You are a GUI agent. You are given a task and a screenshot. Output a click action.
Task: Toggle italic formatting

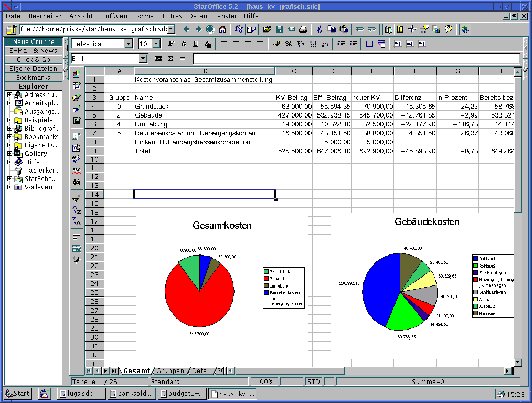pos(184,44)
